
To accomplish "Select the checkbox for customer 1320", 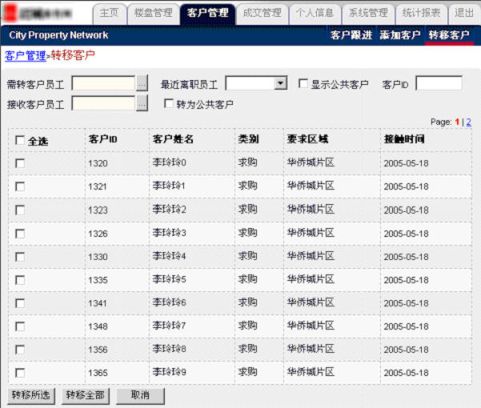I will click(x=20, y=163).
